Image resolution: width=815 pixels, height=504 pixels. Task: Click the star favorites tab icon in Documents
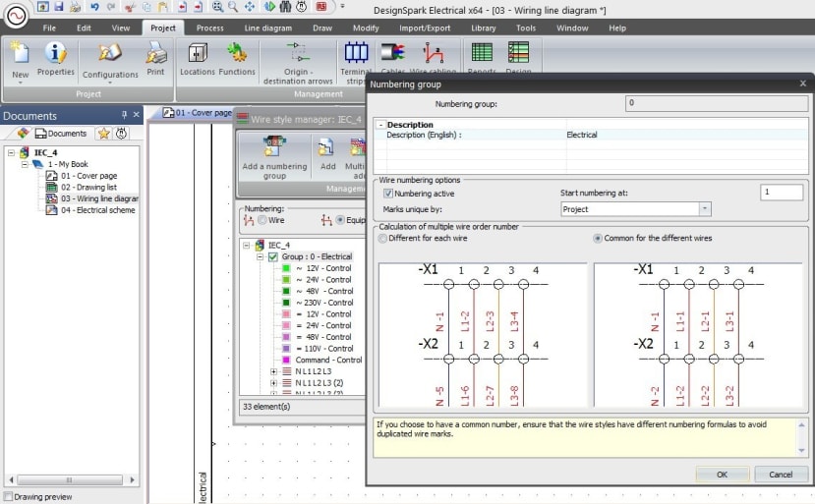(x=104, y=134)
